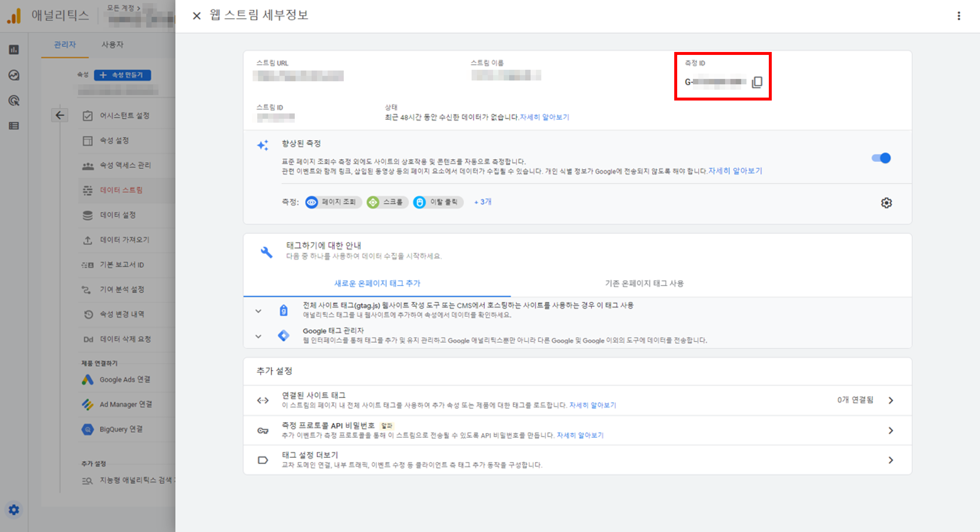This screenshot has height=532, width=980.
Task: Open enhanced measurement settings gear
Action: pos(886,203)
